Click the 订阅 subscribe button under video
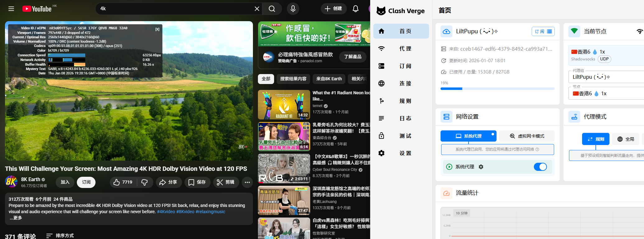 coord(86,182)
